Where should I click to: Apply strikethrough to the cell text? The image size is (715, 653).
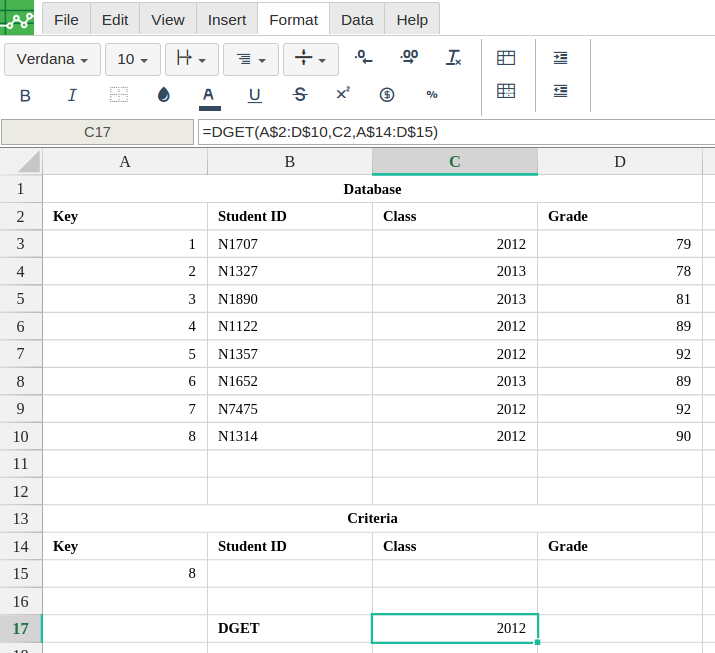[300, 95]
